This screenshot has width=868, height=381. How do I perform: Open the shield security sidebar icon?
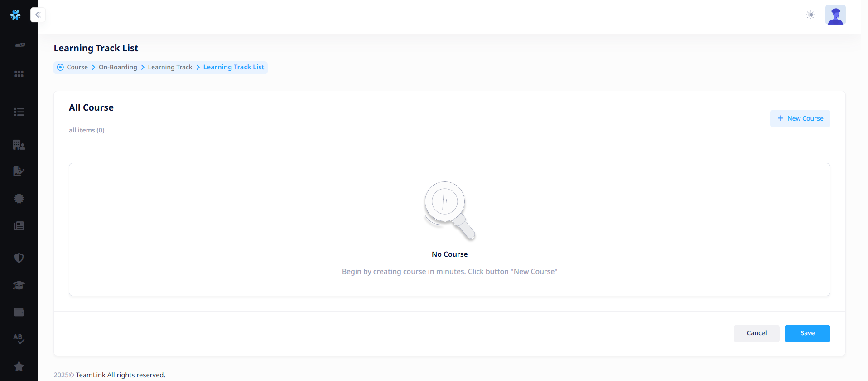point(19,258)
